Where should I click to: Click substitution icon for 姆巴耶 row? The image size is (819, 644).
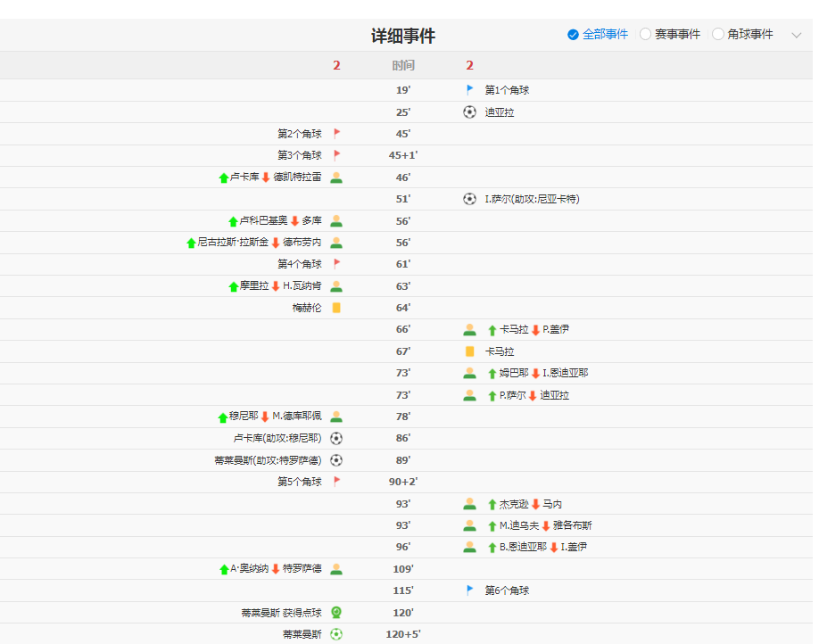point(469,373)
